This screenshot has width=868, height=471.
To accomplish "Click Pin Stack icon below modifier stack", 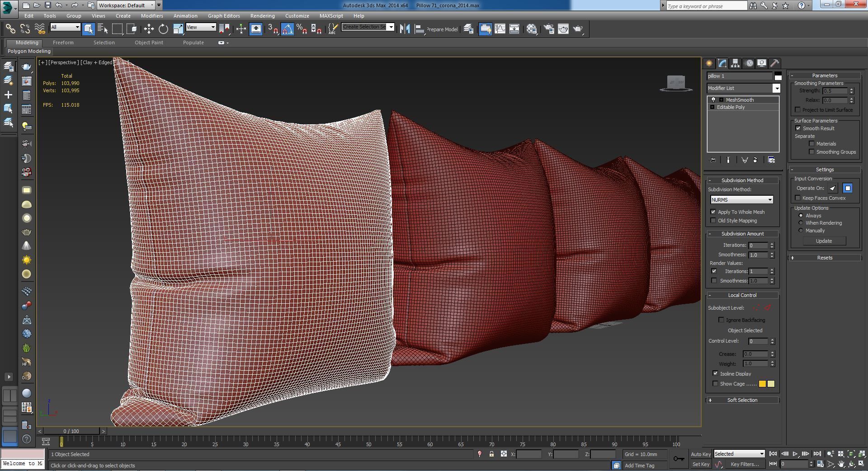I will coord(713,160).
